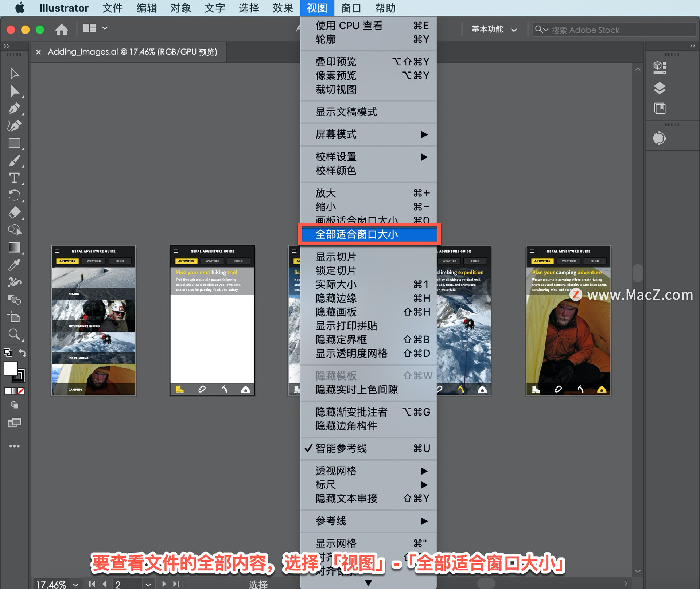
Task: Select the Rotate tool
Action: (15, 195)
